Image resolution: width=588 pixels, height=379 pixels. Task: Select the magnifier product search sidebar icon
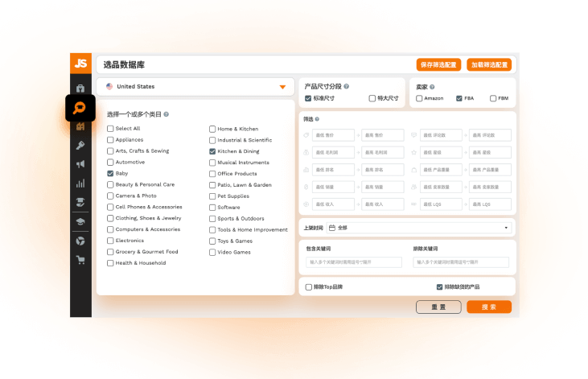pyautogui.click(x=80, y=108)
